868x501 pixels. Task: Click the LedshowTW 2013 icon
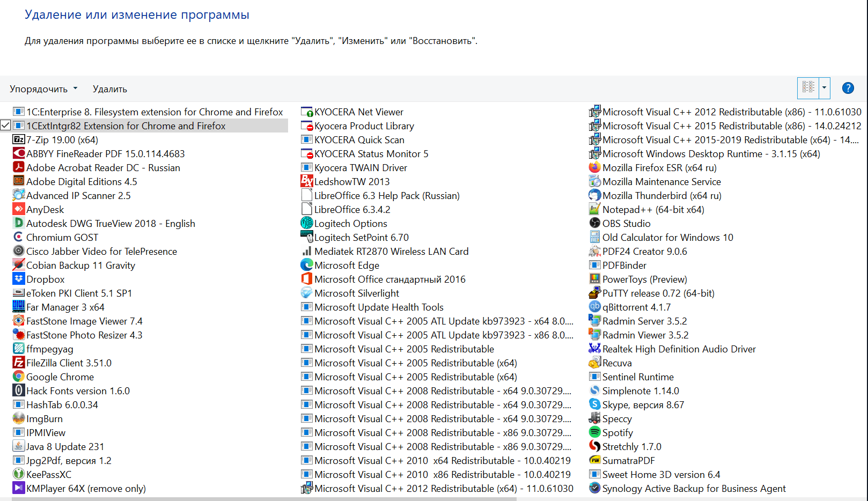307,181
